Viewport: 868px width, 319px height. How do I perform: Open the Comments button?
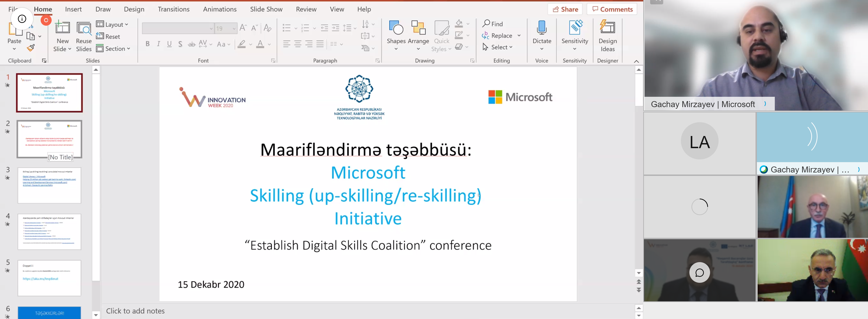point(612,9)
